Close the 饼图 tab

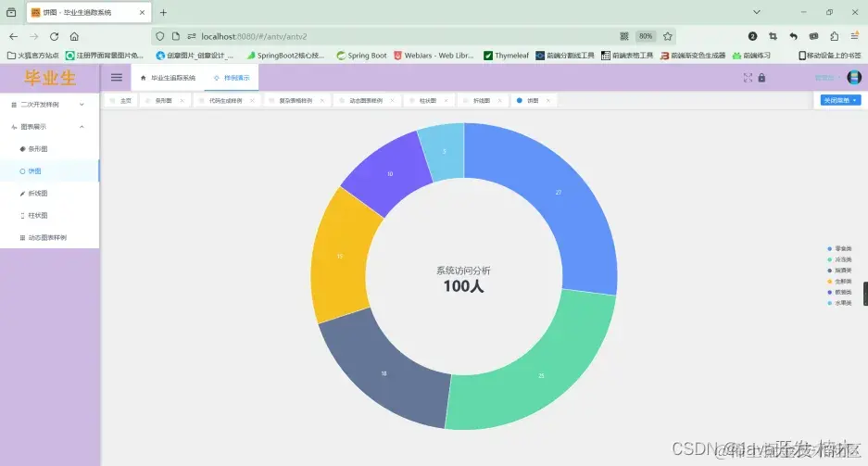pos(548,101)
